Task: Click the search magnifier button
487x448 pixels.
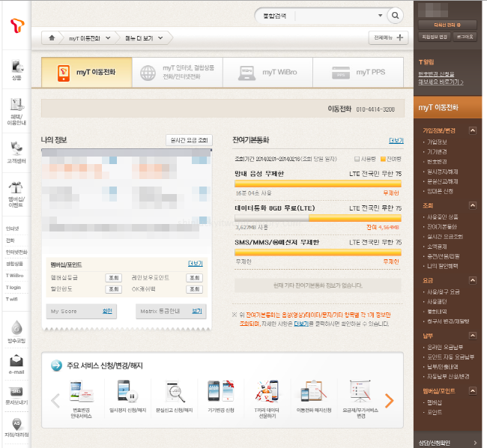Action: coord(395,16)
